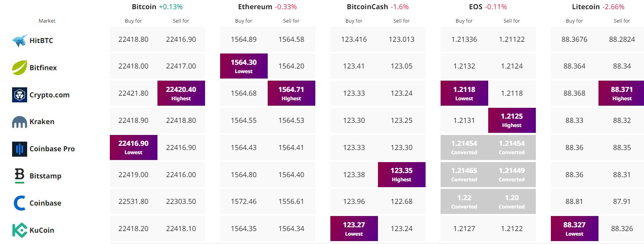644x244 pixels.
Task: Click the Coinbase Pro logo icon
Action: coord(20,149)
